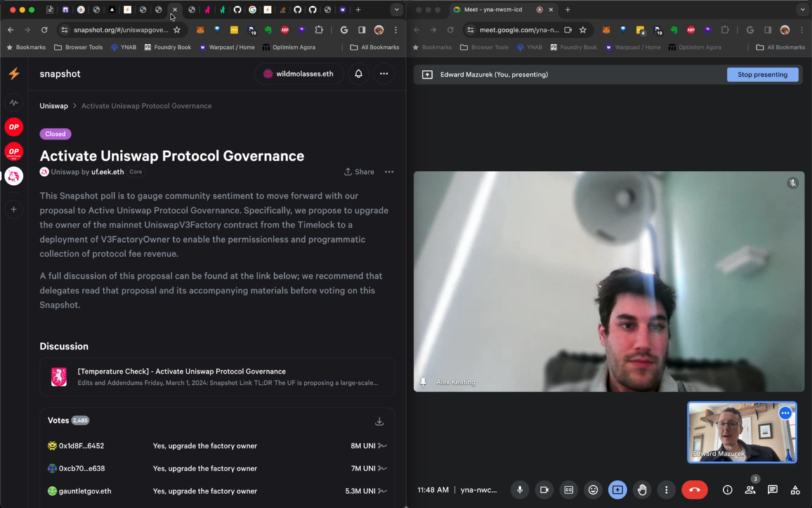
Task: Toggle side panel in left browser window
Action: (x=362, y=30)
